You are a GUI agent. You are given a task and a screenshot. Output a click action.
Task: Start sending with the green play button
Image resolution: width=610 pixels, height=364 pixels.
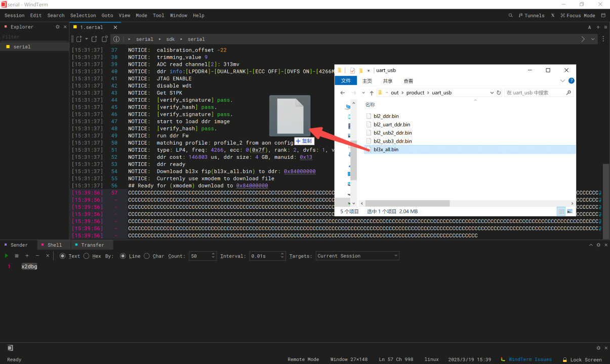(x=7, y=256)
